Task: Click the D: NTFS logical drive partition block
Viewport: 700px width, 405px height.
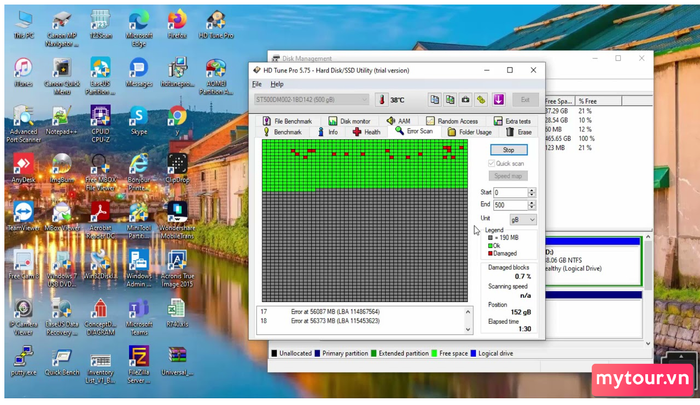Action: click(593, 262)
